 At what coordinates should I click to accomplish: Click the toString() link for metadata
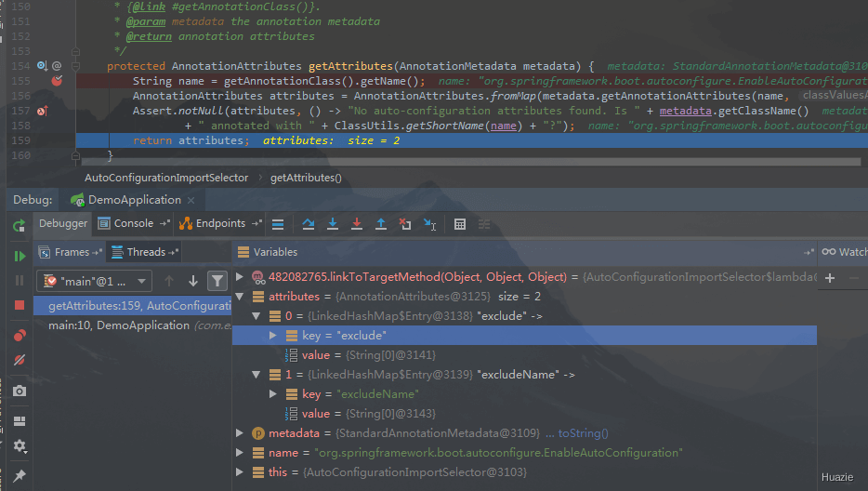pyautogui.click(x=583, y=433)
